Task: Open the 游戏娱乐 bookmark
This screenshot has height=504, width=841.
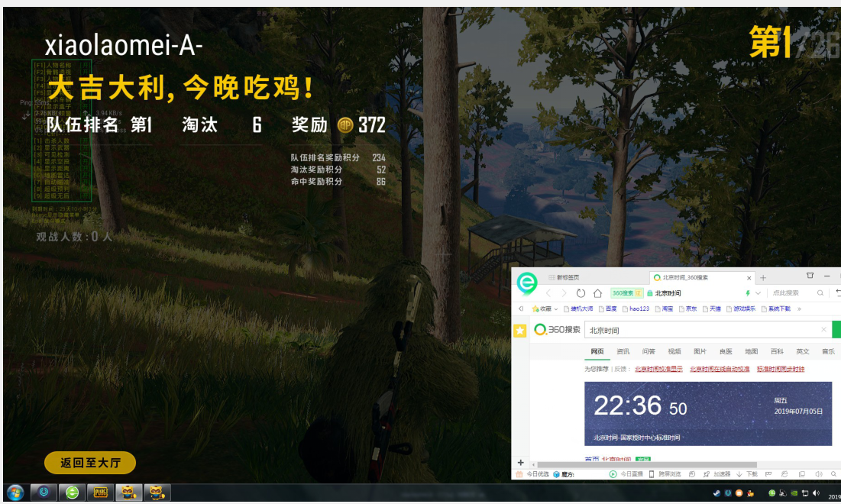Action: tap(741, 309)
